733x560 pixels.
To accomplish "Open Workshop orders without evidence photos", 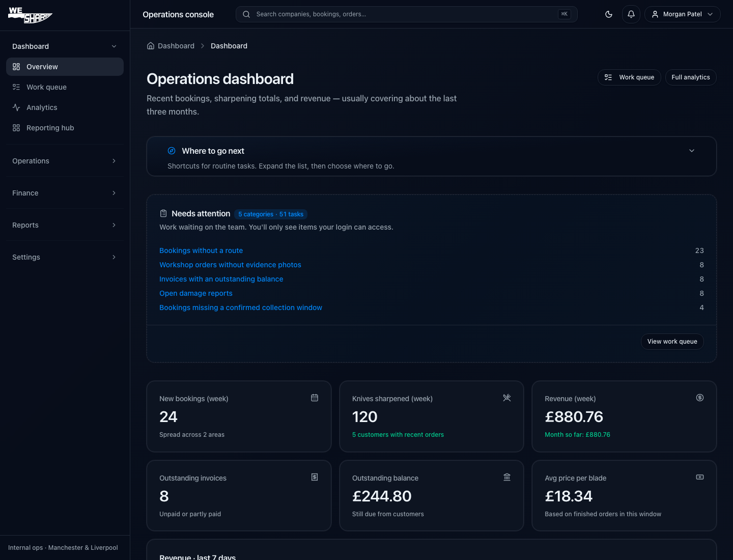I will coord(230,265).
